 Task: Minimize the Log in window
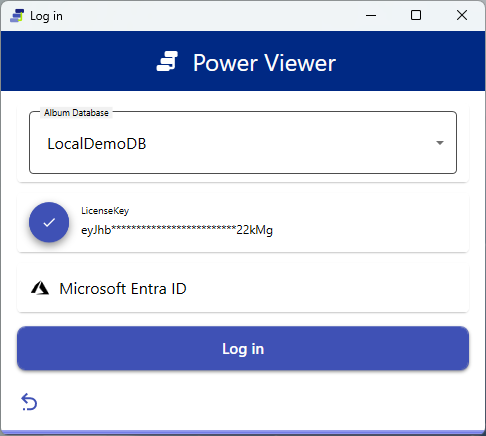pyautogui.click(x=371, y=15)
